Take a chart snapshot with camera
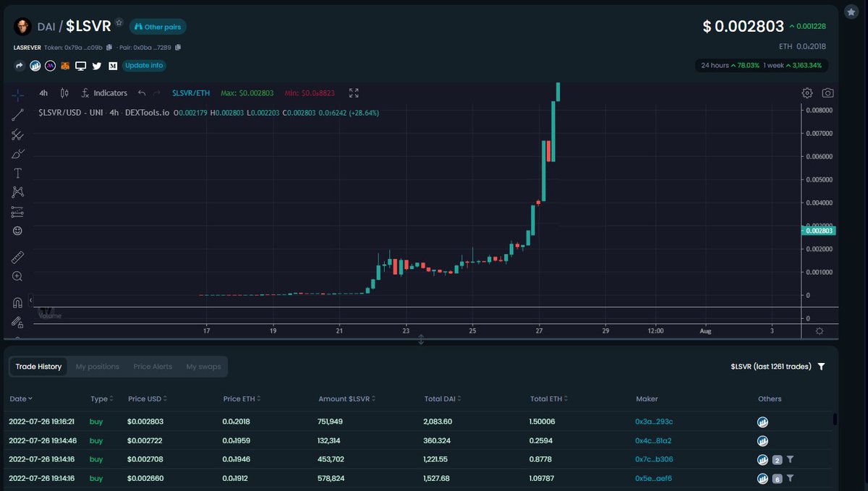 click(827, 93)
